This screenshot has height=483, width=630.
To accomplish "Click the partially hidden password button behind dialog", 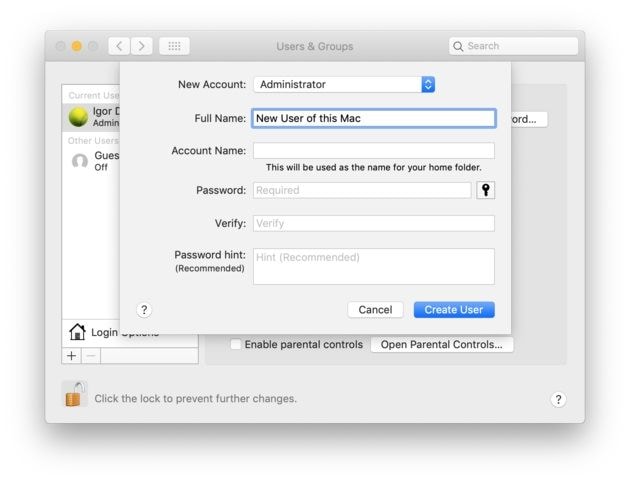I will tap(530, 119).
